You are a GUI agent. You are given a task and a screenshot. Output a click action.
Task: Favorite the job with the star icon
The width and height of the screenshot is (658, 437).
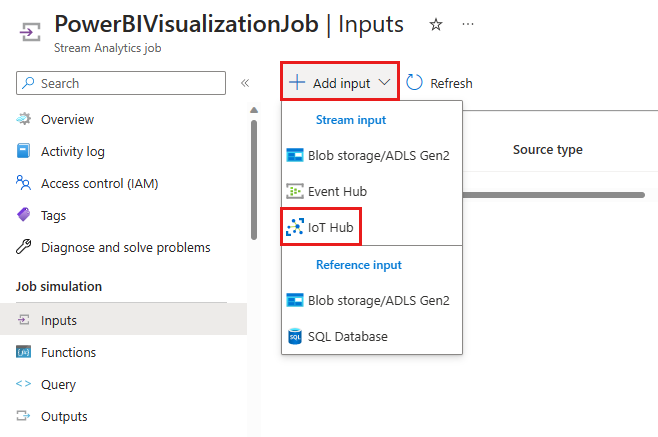[x=436, y=24]
